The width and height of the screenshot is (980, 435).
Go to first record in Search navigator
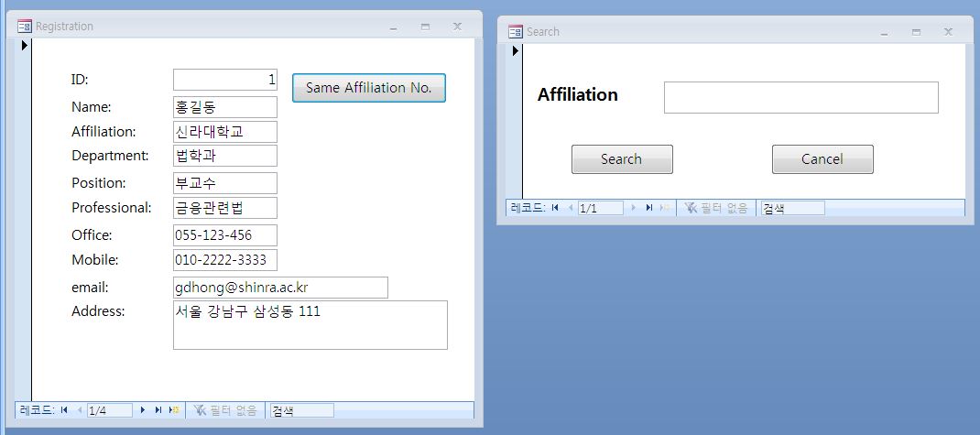click(x=555, y=208)
